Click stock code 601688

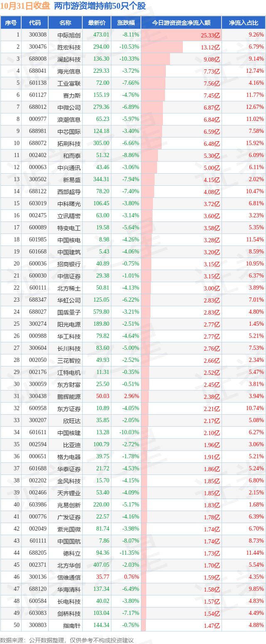coord(38,469)
